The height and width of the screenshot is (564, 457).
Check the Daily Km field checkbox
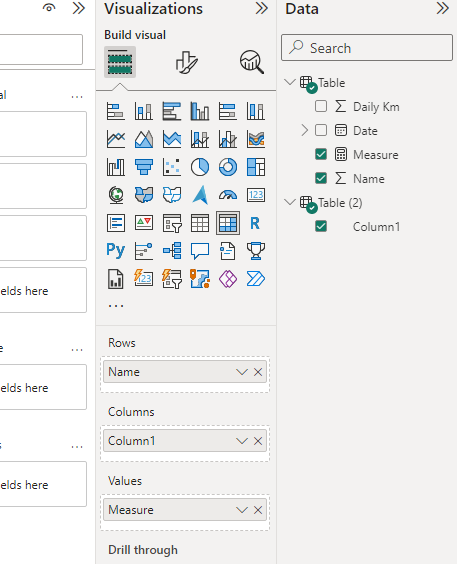click(x=321, y=106)
